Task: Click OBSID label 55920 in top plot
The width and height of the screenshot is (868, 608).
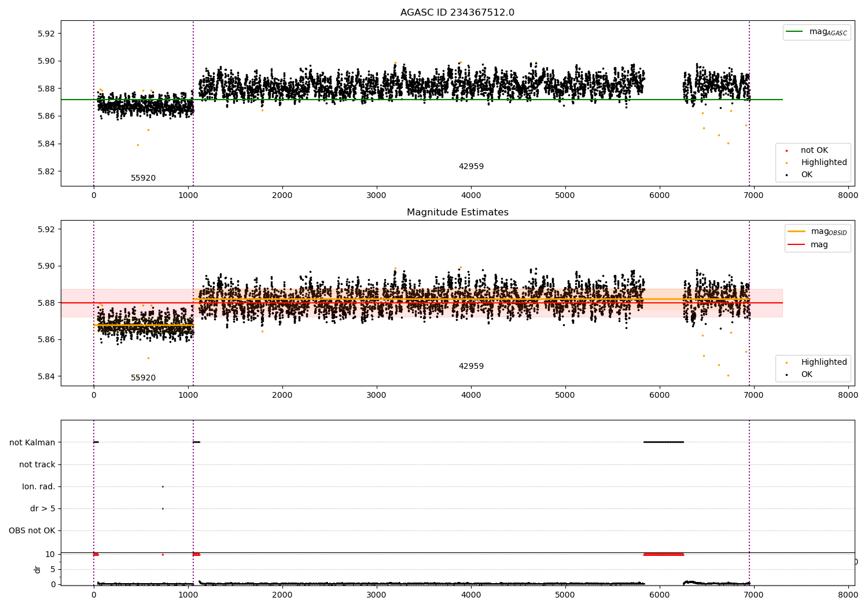Action: 143,178
